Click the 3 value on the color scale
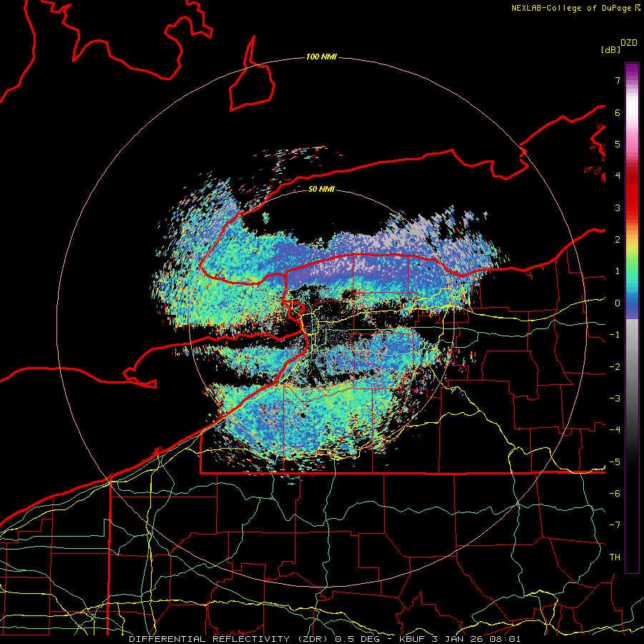The width and height of the screenshot is (644, 644). click(618, 208)
